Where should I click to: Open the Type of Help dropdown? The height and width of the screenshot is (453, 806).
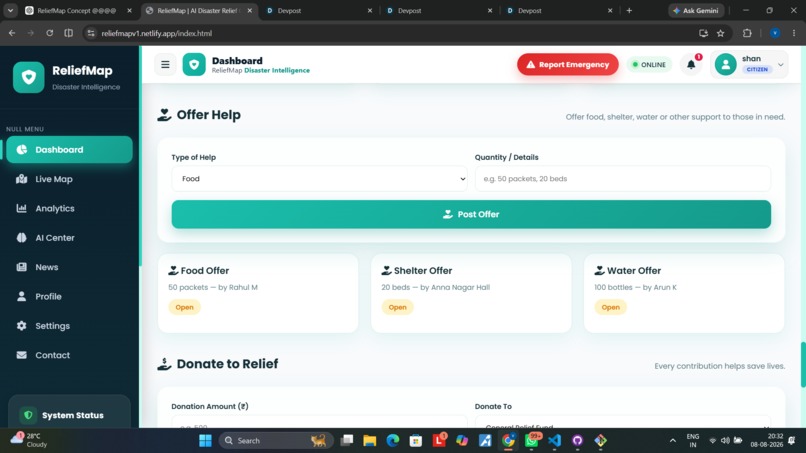point(319,179)
